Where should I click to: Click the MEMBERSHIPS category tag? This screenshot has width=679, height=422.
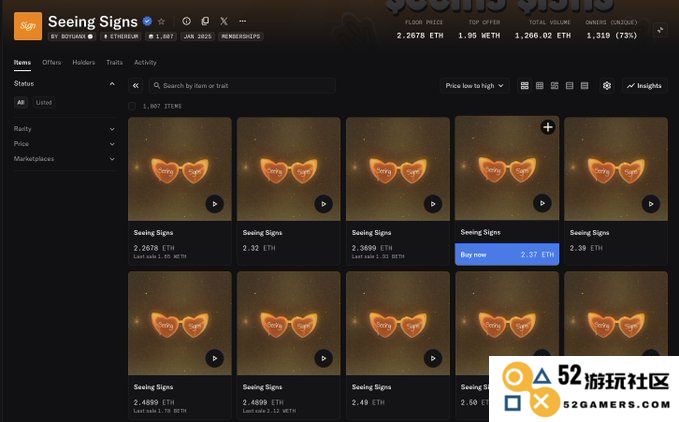coord(241,36)
